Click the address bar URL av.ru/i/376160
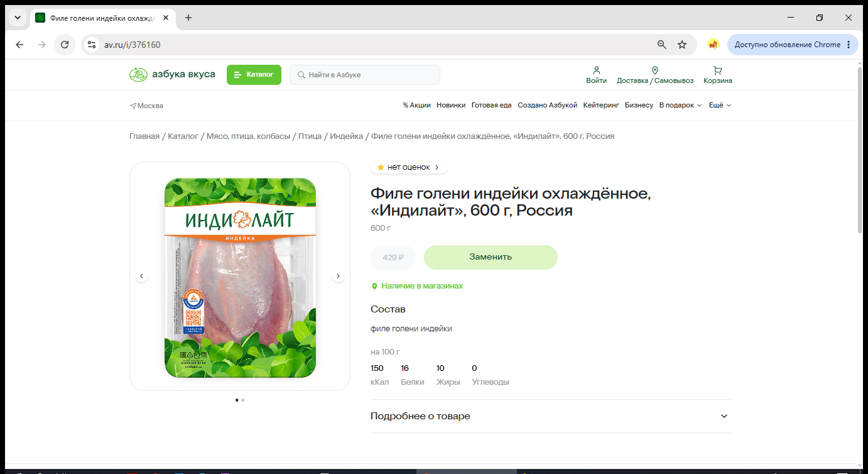Screen dimensions: 868x474 tap(133, 45)
